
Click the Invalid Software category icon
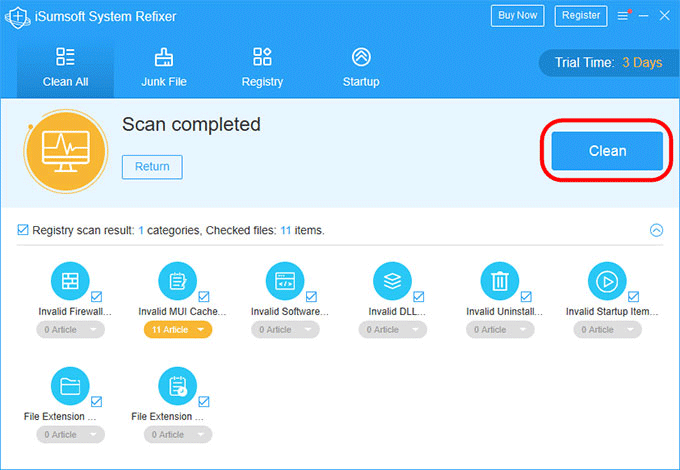285,281
